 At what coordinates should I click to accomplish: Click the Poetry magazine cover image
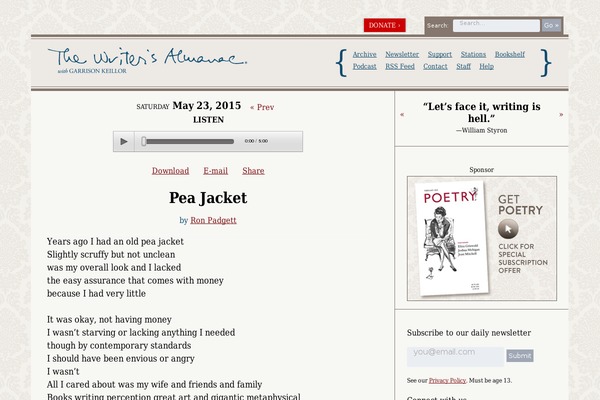click(x=452, y=238)
